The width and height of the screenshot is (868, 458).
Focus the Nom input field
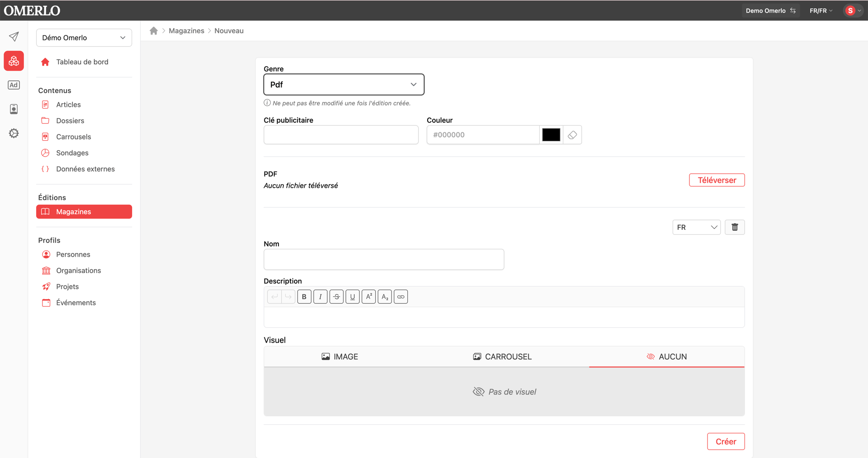click(384, 260)
